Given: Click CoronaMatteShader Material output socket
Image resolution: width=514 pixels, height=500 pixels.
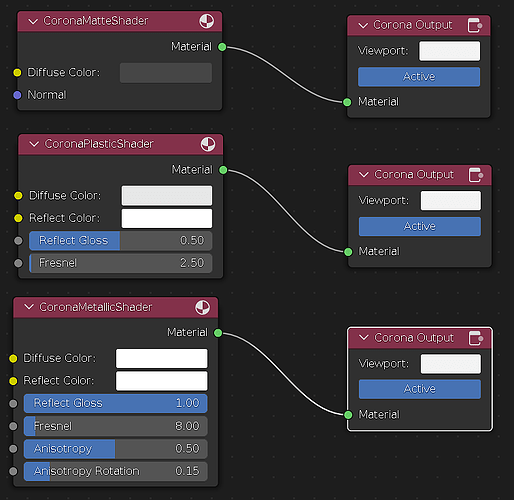Looking at the screenshot, I should 222,47.
